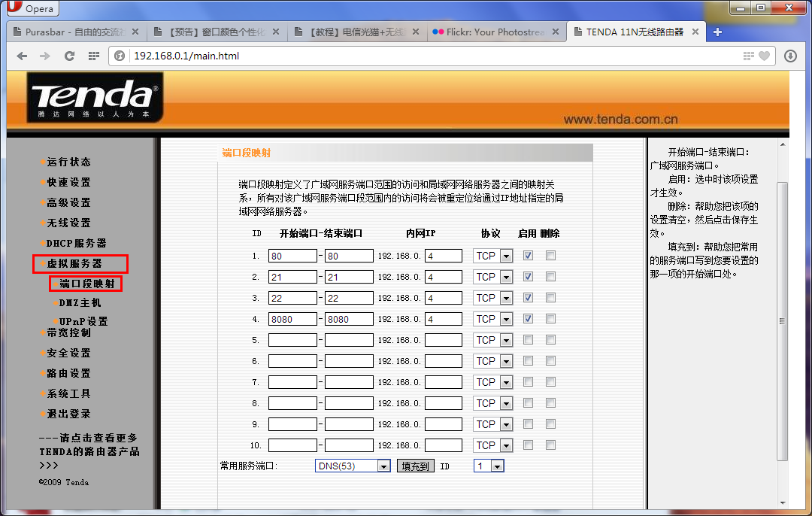812x516 pixels.
Task: Open the ID number dropdown next to 填充到
Action: tap(496, 466)
